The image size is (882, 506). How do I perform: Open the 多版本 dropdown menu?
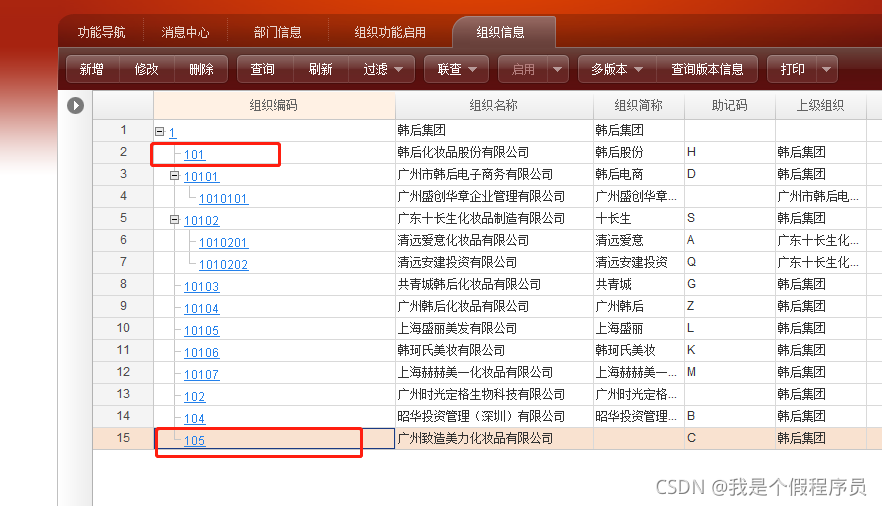617,69
